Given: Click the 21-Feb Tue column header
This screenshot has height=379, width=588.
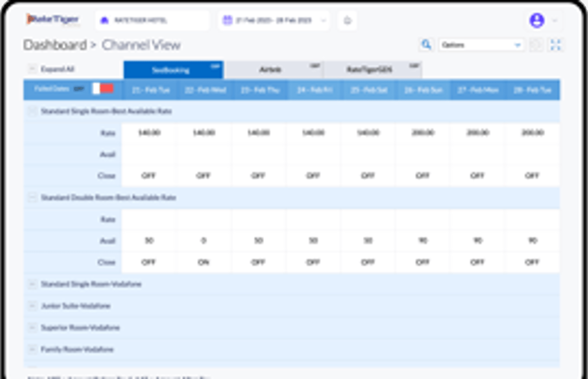Looking at the screenshot, I should [x=151, y=90].
